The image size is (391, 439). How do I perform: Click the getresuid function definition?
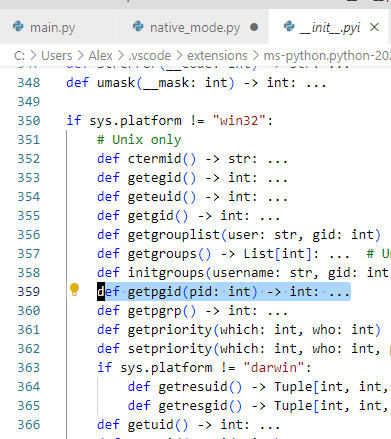click(194, 387)
